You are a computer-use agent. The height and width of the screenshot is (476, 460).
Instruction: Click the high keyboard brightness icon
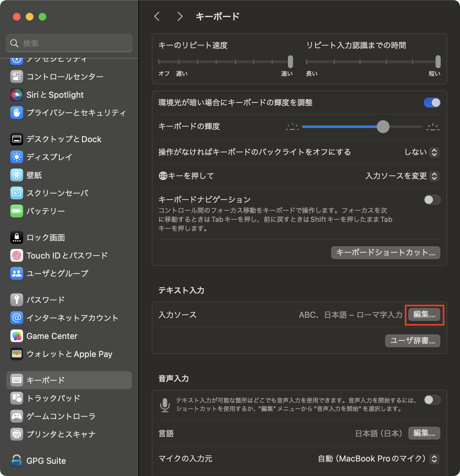tap(433, 127)
